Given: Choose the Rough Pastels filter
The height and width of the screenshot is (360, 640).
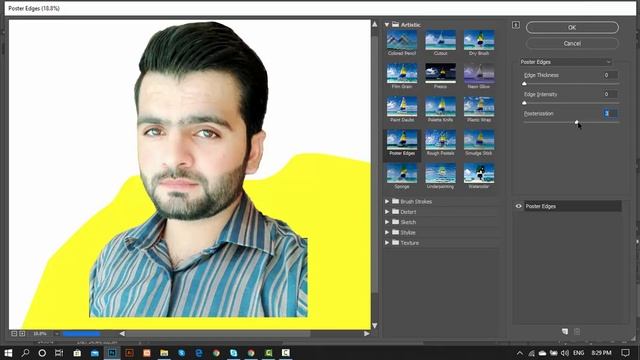Looking at the screenshot, I should [440, 140].
